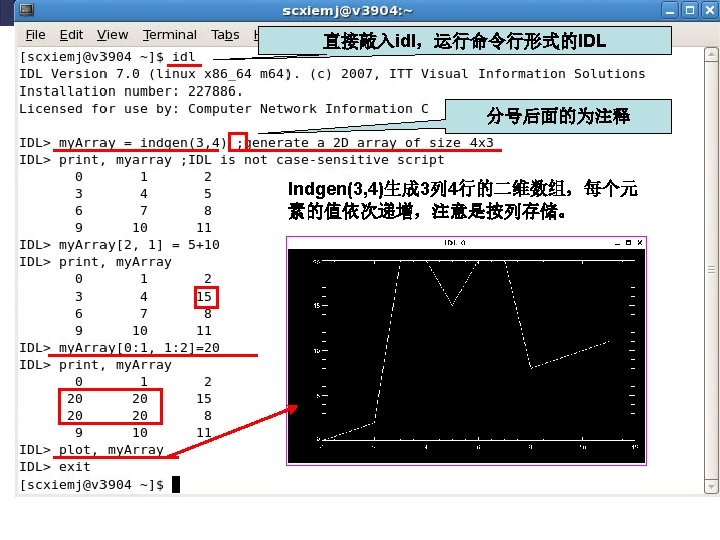720x540 pixels.
Task: Click the 'idl' command on first line
Action: [x=184, y=57]
